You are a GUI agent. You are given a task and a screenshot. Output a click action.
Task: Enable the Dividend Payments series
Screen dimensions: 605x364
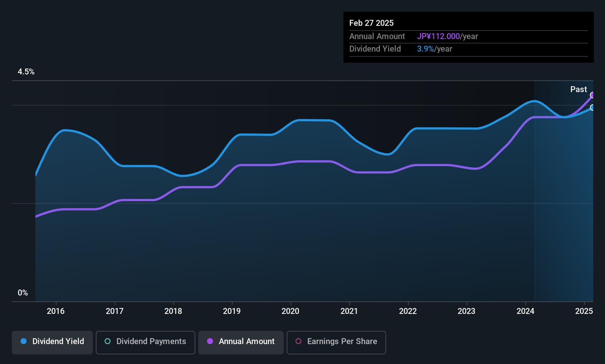point(145,342)
